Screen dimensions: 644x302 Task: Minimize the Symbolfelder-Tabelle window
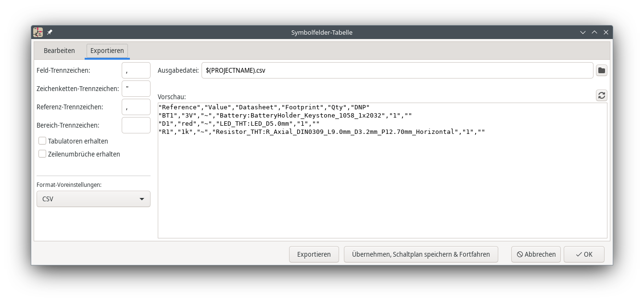(583, 32)
